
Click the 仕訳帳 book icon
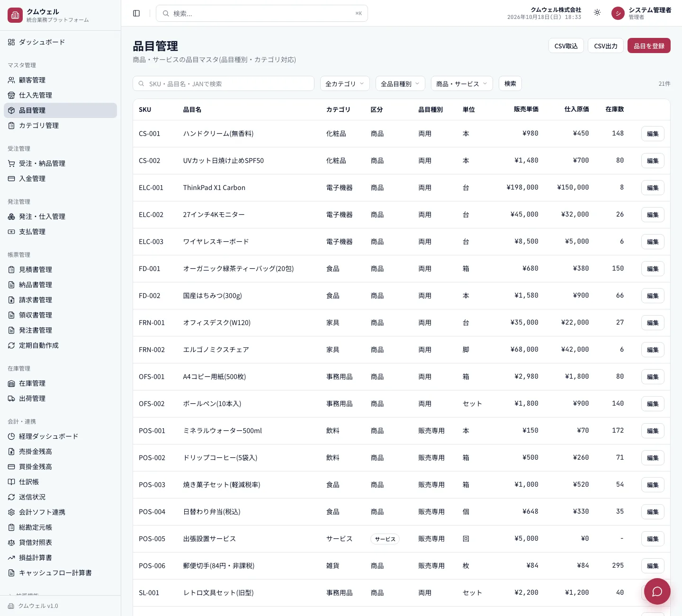(x=11, y=482)
